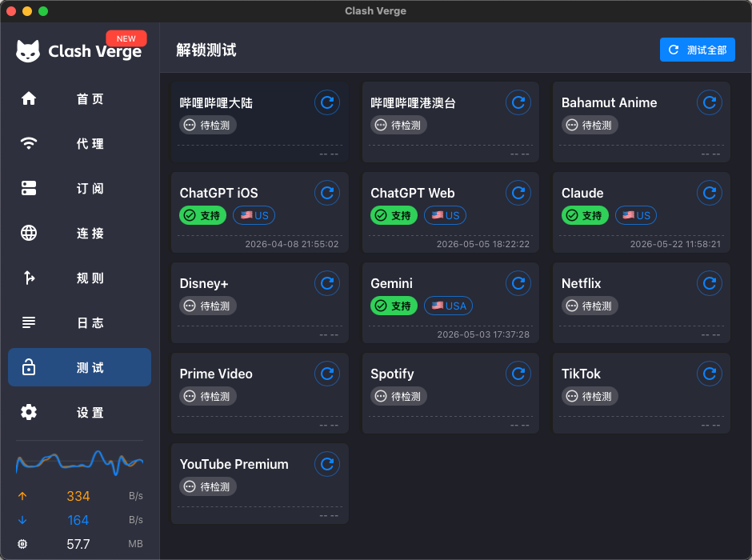
Task: Navigate to the 连接 connections page
Action: pyautogui.click(x=80, y=233)
